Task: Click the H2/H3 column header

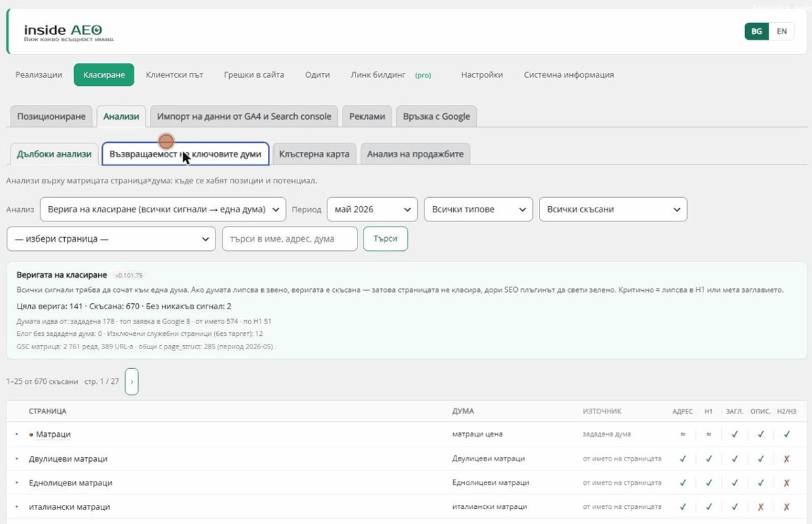Action: [786, 411]
